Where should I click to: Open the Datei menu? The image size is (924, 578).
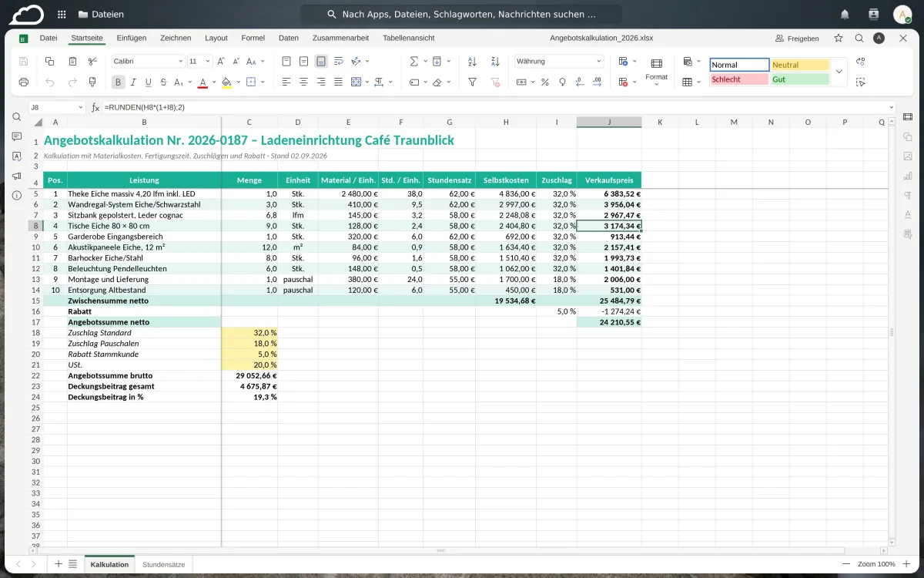click(x=49, y=38)
